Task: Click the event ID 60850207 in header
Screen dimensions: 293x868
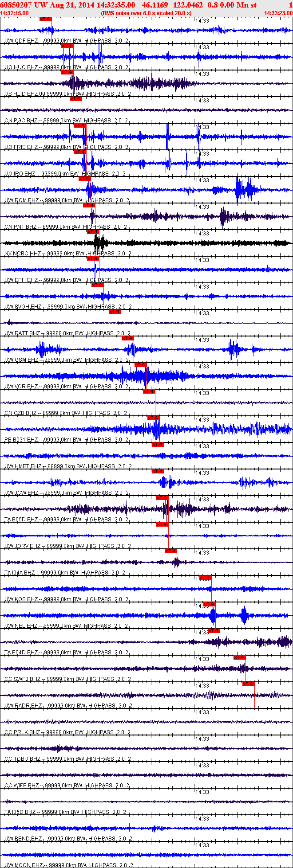Action: (16, 5)
